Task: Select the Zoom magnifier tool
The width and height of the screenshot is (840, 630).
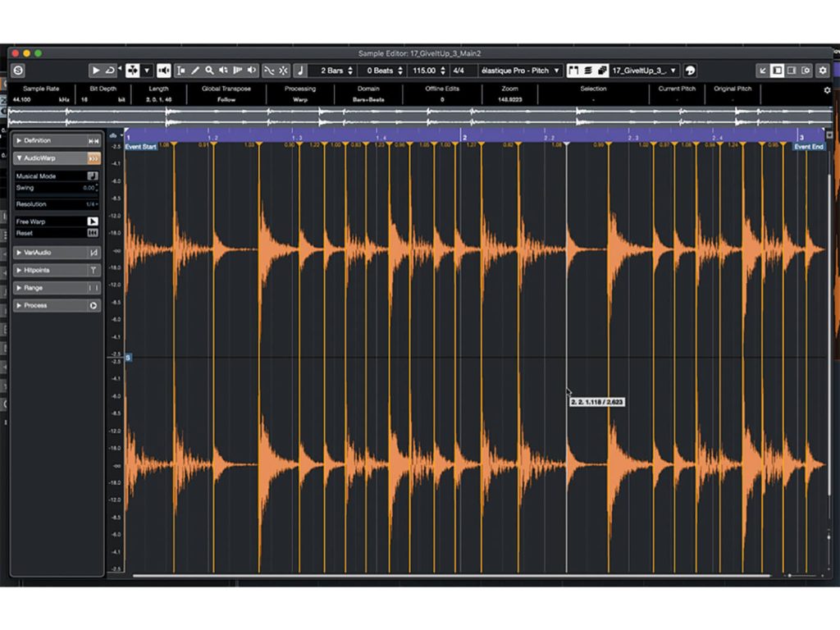Action: 209,71
